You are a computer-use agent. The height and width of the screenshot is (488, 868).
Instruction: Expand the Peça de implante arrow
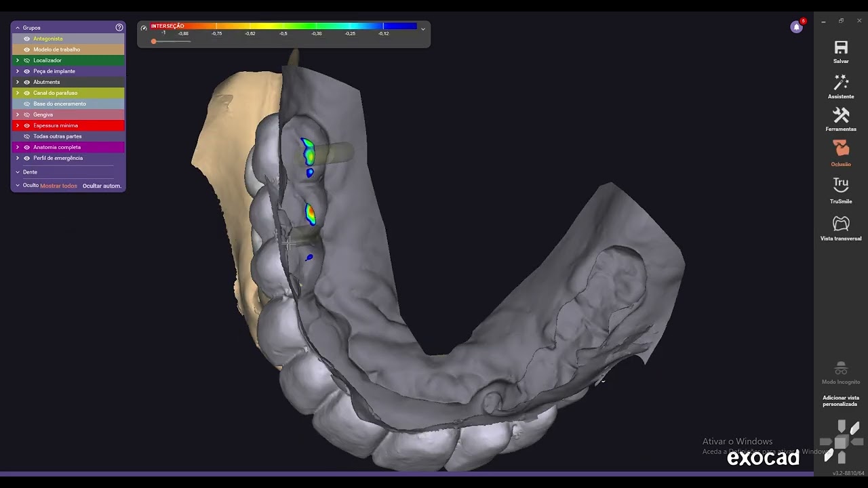tap(18, 71)
